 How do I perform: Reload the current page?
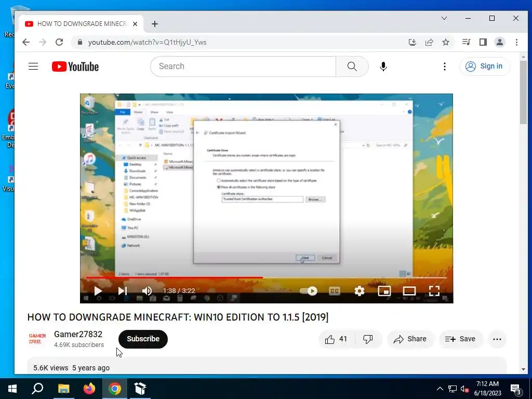(59, 42)
